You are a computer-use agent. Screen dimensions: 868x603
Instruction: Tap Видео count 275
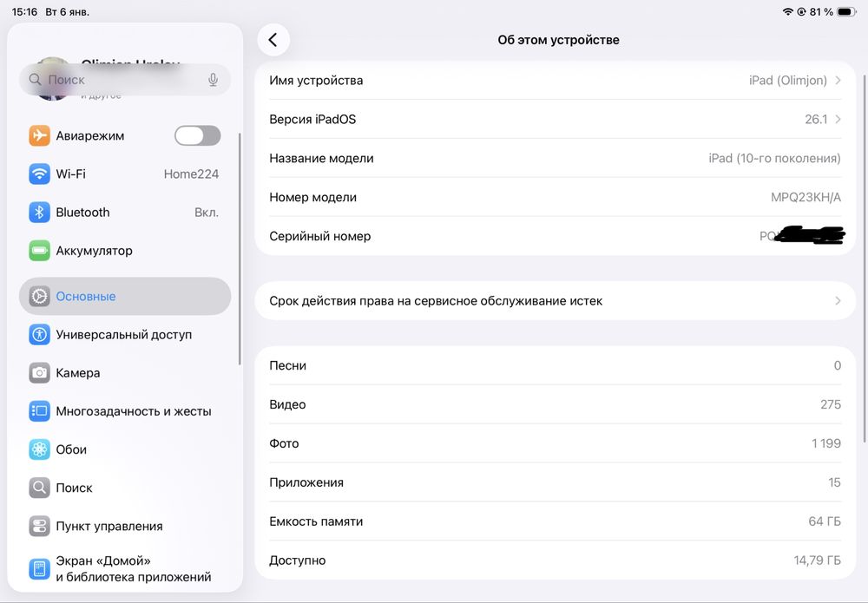point(831,404)
